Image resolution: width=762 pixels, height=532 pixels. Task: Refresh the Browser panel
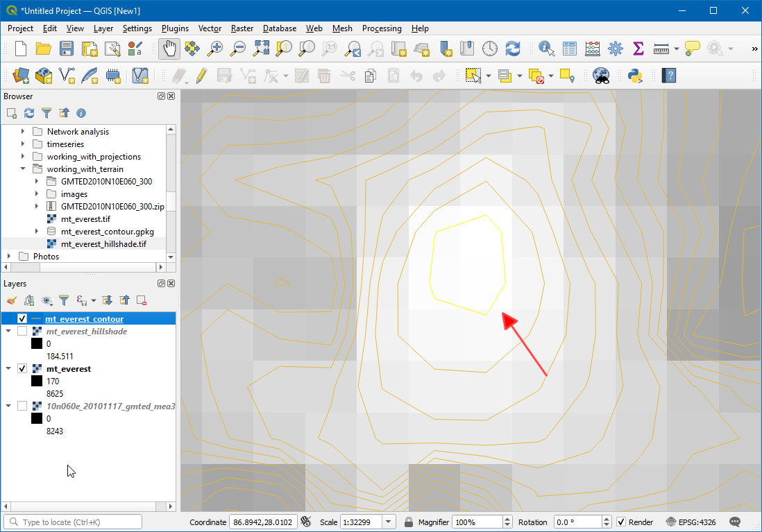coord(29,112)
